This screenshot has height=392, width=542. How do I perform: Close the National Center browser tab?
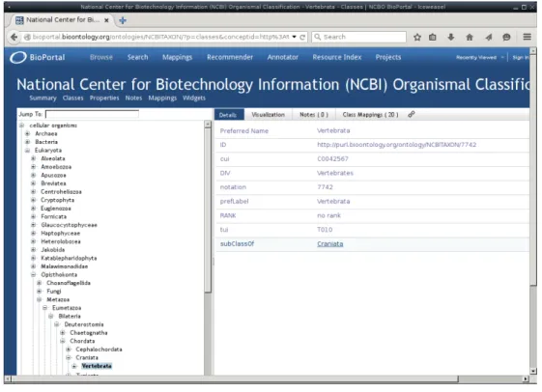click(106, 20)
